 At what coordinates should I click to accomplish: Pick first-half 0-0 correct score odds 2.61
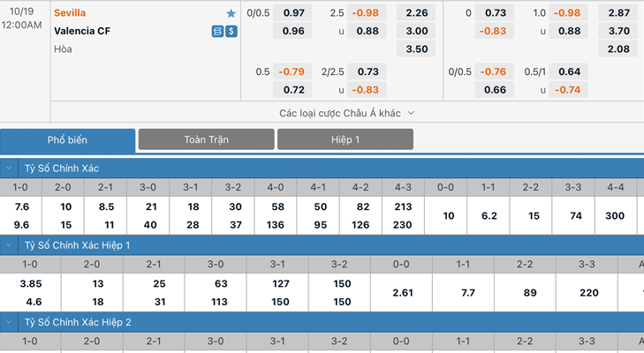(x=402, y=293)
